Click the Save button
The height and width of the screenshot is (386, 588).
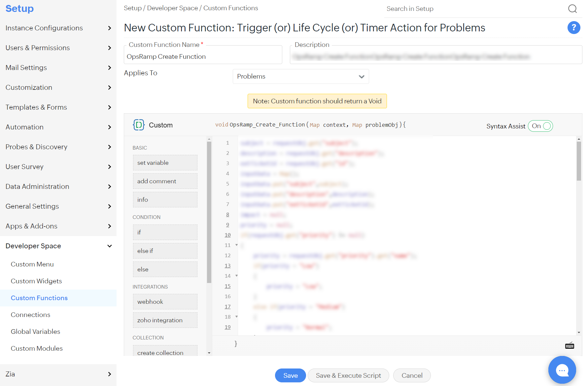coord(291,375)
